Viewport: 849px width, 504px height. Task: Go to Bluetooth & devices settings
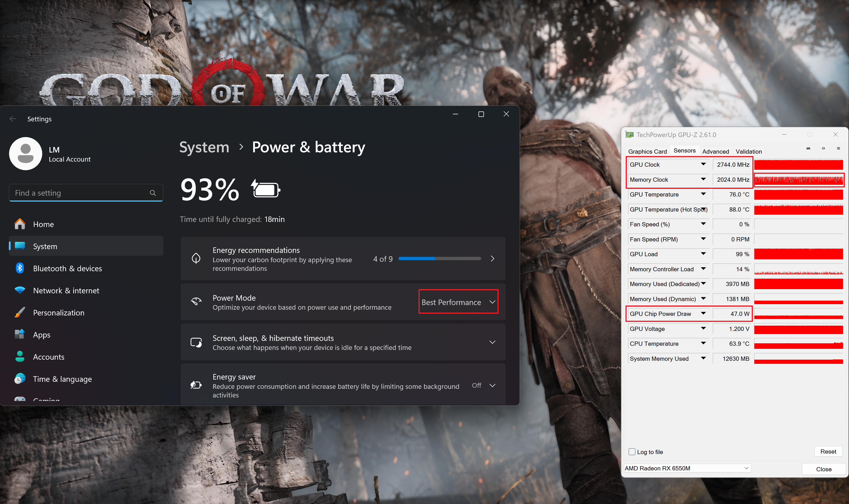tap(86, 268)
